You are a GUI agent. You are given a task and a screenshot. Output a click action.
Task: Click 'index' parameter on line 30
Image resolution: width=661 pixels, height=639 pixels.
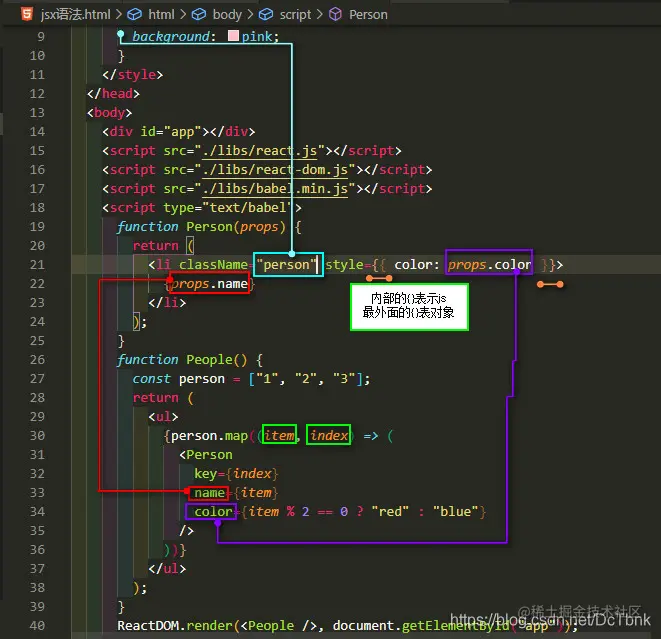click(x=329, y=435)
